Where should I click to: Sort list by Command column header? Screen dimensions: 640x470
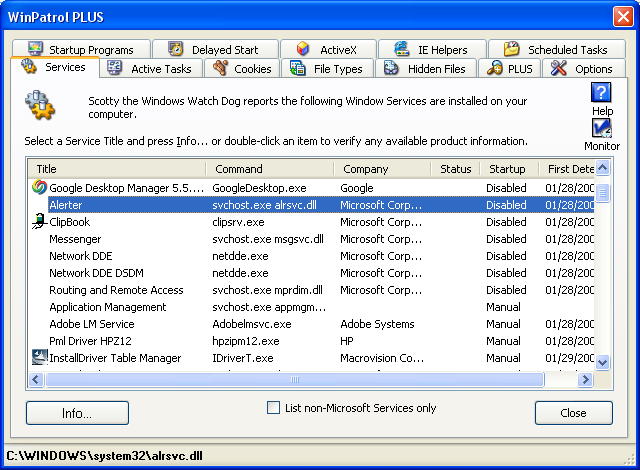tap(269, 169)
